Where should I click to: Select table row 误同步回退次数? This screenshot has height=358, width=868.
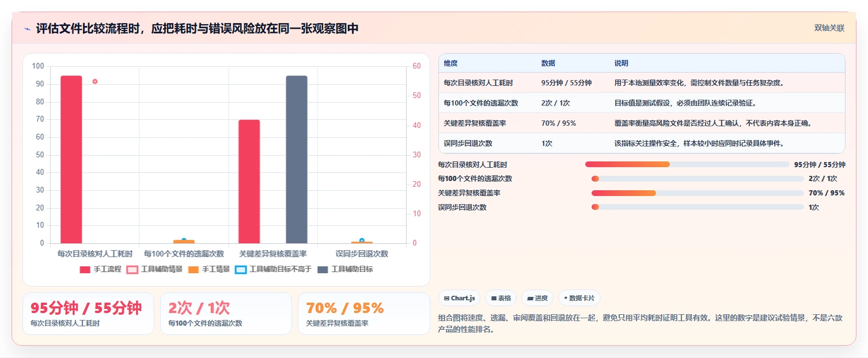(x=642, y=143)
